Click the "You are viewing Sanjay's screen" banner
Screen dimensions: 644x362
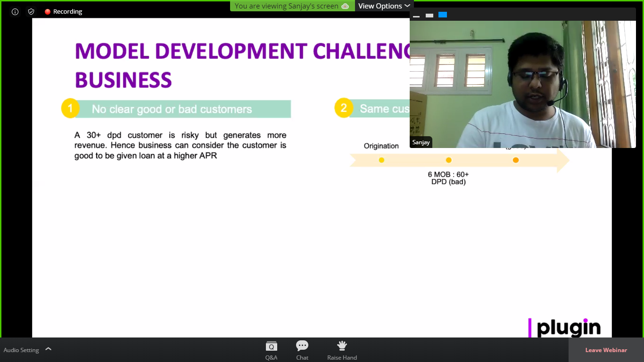point(287,6)
